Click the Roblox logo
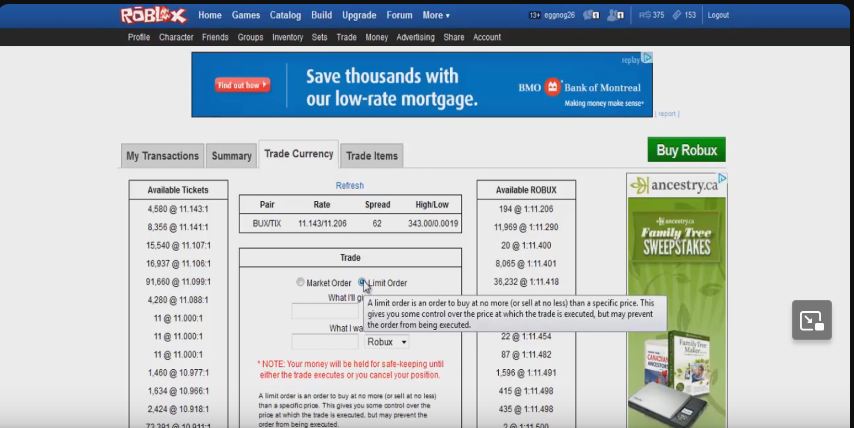 tap(153, 15)
